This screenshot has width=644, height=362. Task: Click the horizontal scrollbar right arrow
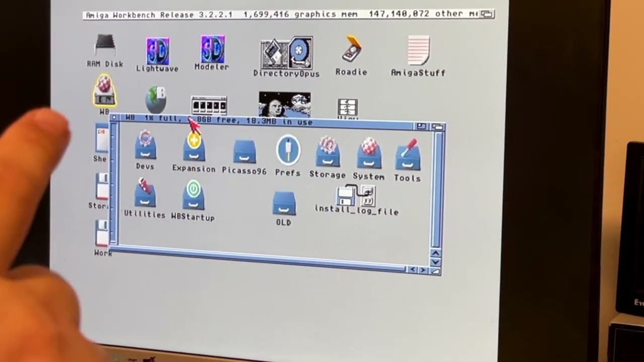click(423, 270)
